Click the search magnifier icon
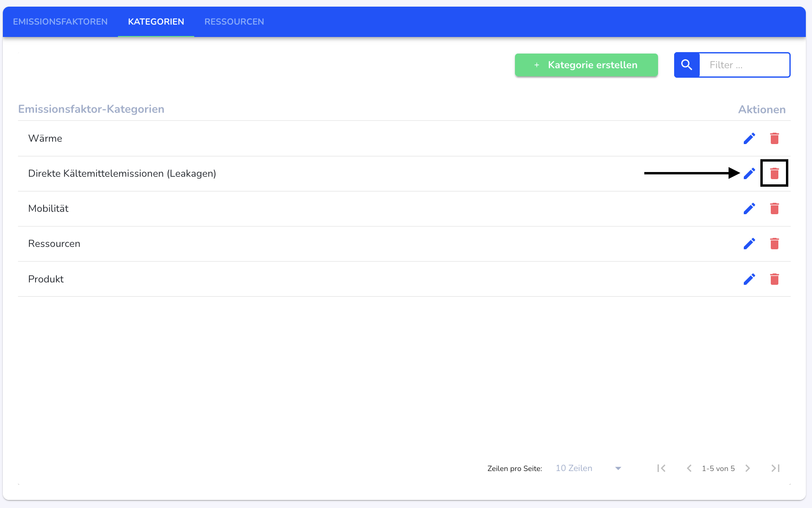 687,65
